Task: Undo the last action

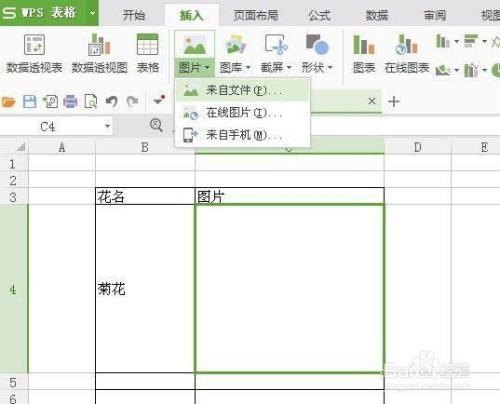Action: pyautogui.click(x=112, y=101)
